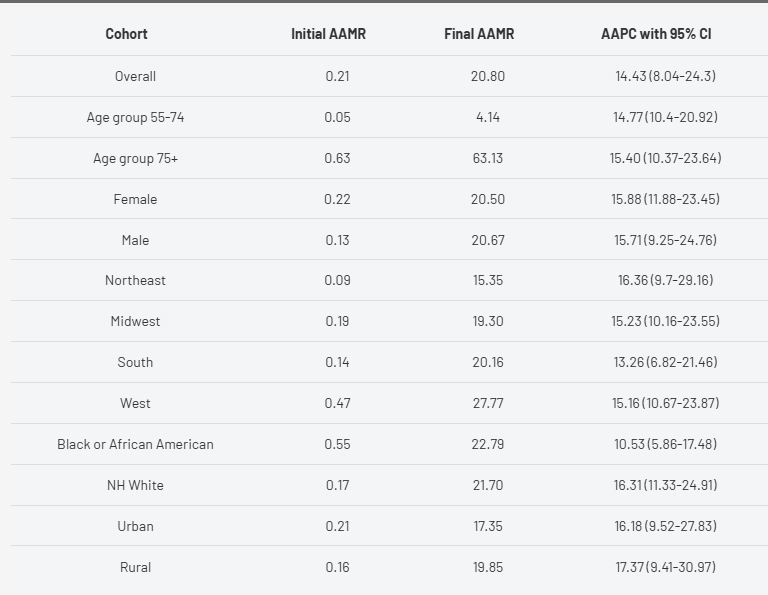
Task: Click the Rural AAPC value 17.37 (9.41-30.97)
Action: click(x=666, y=567)
